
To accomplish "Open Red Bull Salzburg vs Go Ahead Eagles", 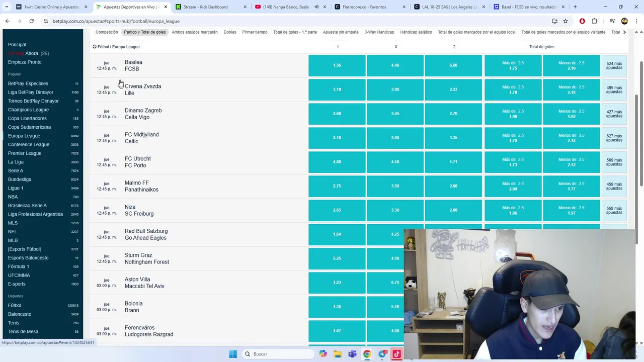I will pos(146,234).
